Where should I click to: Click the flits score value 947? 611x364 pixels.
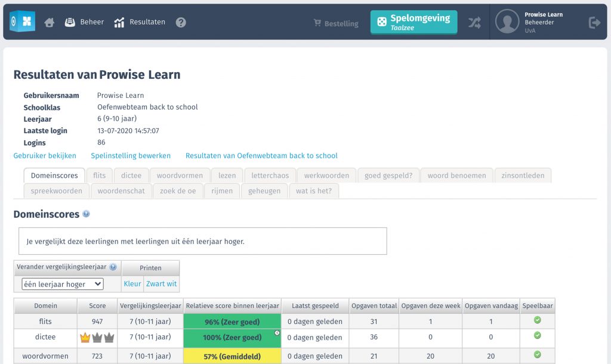(x=97, y=322)
